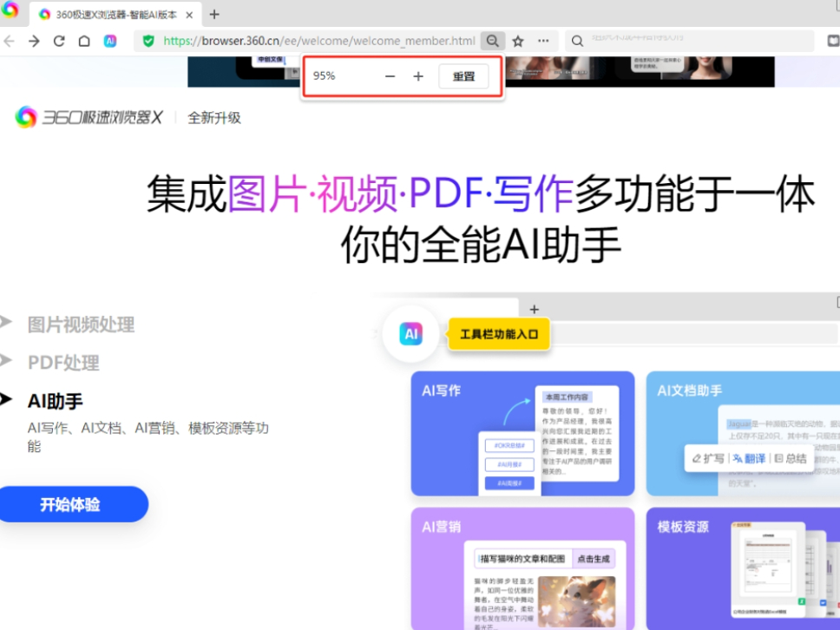Open the AI文档助手 card
The height and width of the screenshot is (630, 840).
point(743,433)
